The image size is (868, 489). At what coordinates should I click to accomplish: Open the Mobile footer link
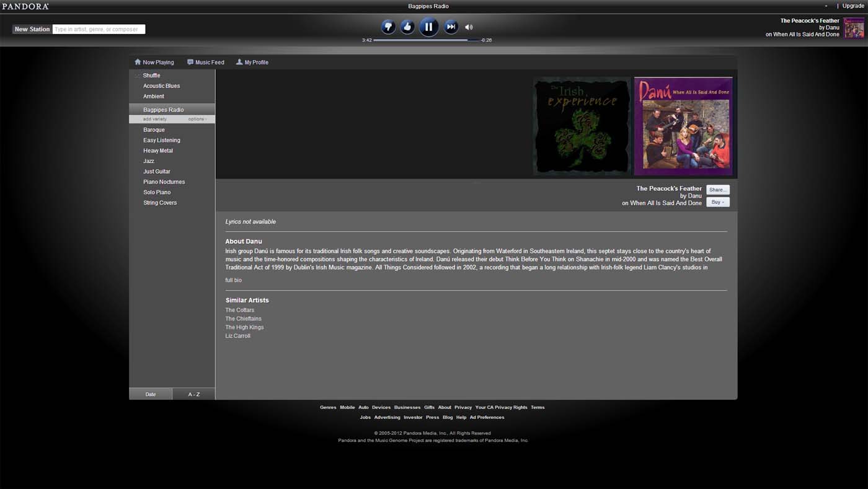(347, 408)
